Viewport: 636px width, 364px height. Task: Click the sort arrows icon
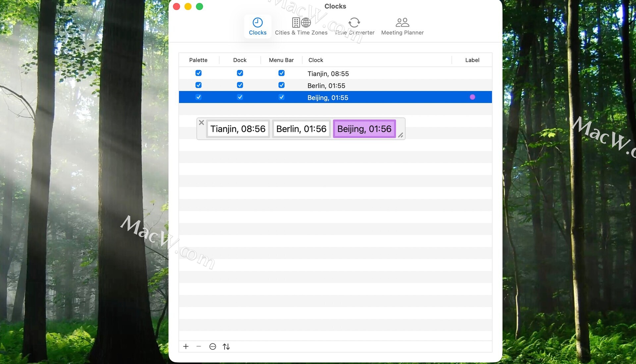(226, 346)
